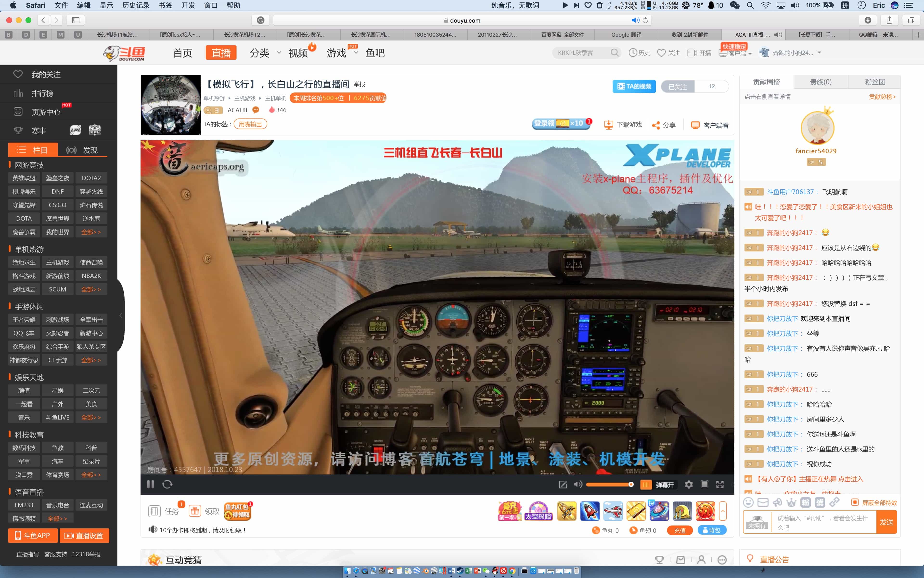Viewport: 924px width, 578px height.
Task: Click the 斗鱼APP button
Action: (32, 536)
